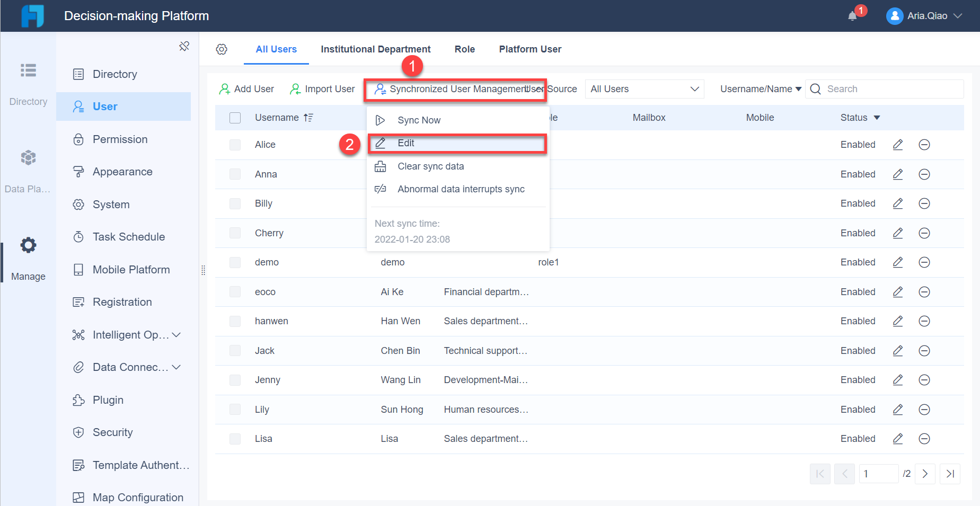The image size is (980, 506).
Task: Unpin the sidebar using the pin icon
Action: [x=184, y=46]
